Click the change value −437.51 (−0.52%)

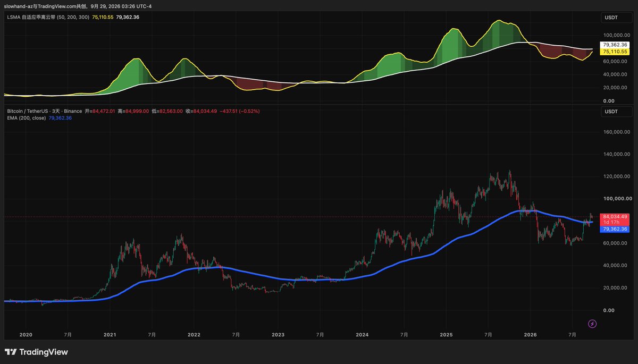click(239, 111)
